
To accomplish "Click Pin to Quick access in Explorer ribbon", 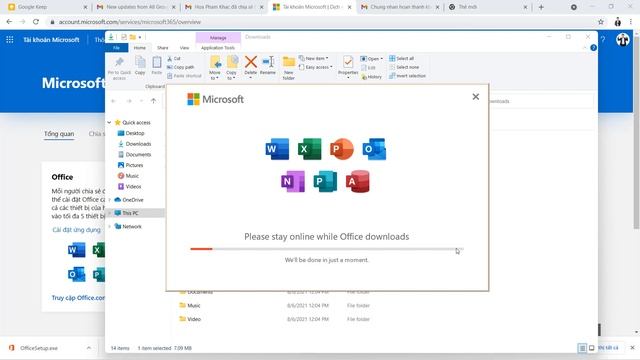I will (x=119, y=68).
